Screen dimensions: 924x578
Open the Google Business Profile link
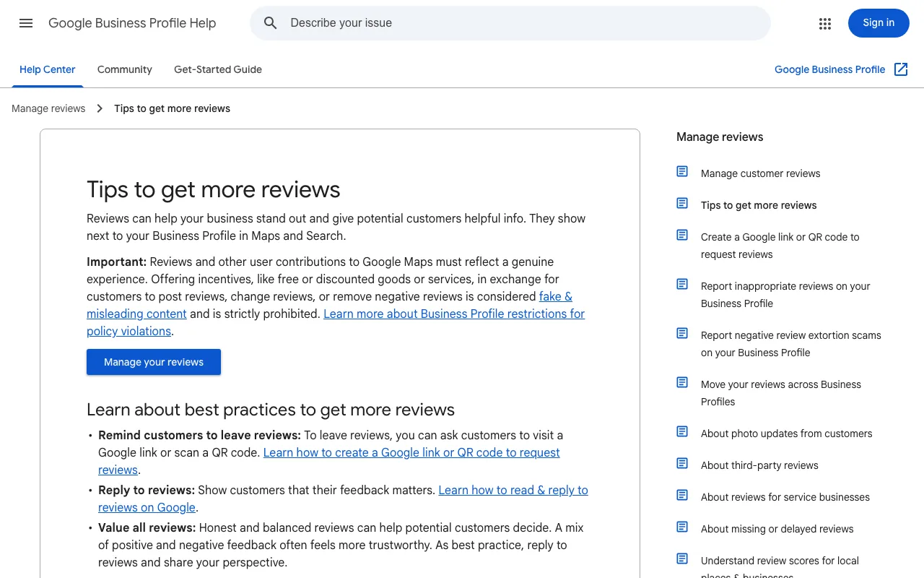(830, 69)
